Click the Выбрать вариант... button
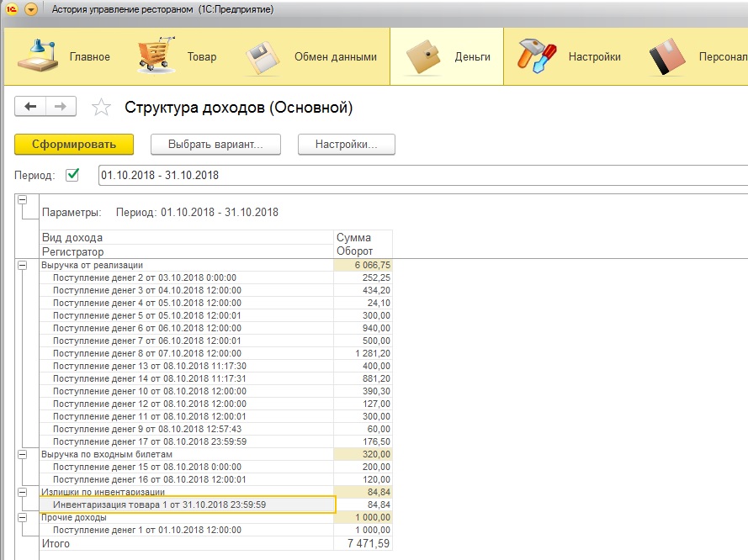 point(215,144)
